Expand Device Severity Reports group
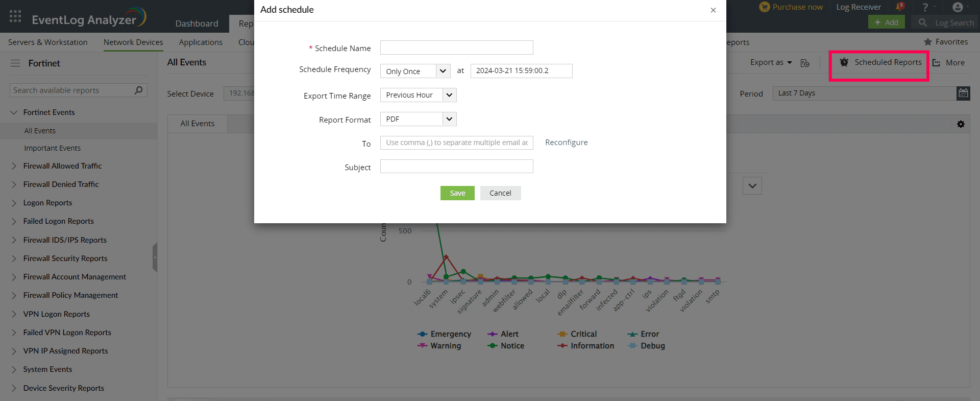Viewport: 980px width, 401px height. click(14, 388)
